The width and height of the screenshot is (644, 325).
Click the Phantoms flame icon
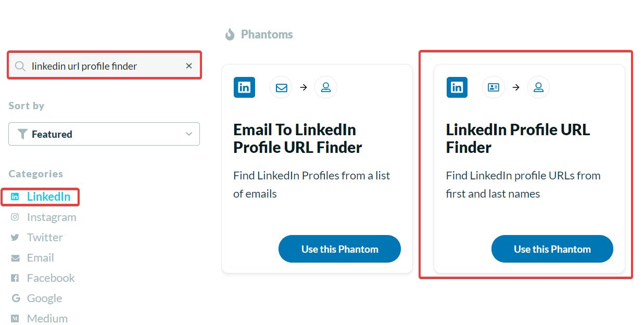[x=230, y=34]
